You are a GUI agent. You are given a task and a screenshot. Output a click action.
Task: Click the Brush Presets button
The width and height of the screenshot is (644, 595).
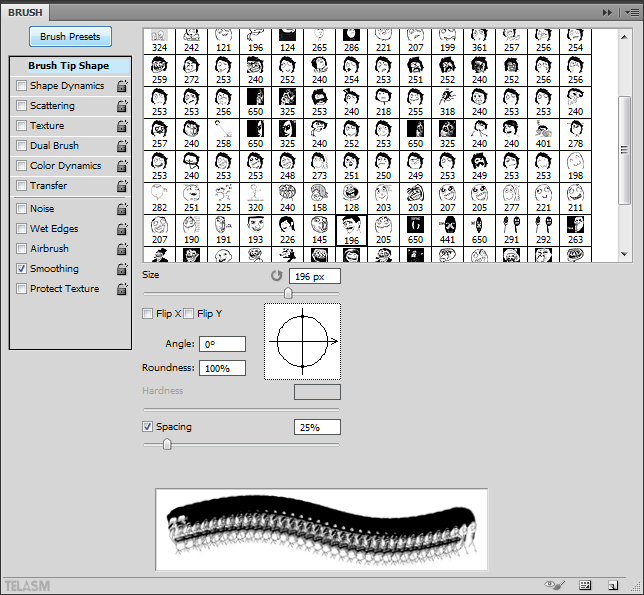tap(70, 37)
